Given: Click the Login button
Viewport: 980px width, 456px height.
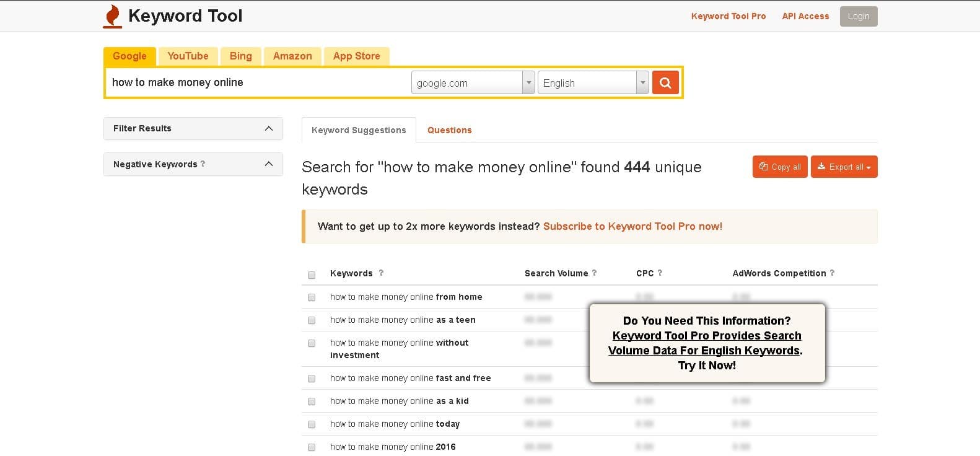Looking at the screenshot, I should [859, 16].
